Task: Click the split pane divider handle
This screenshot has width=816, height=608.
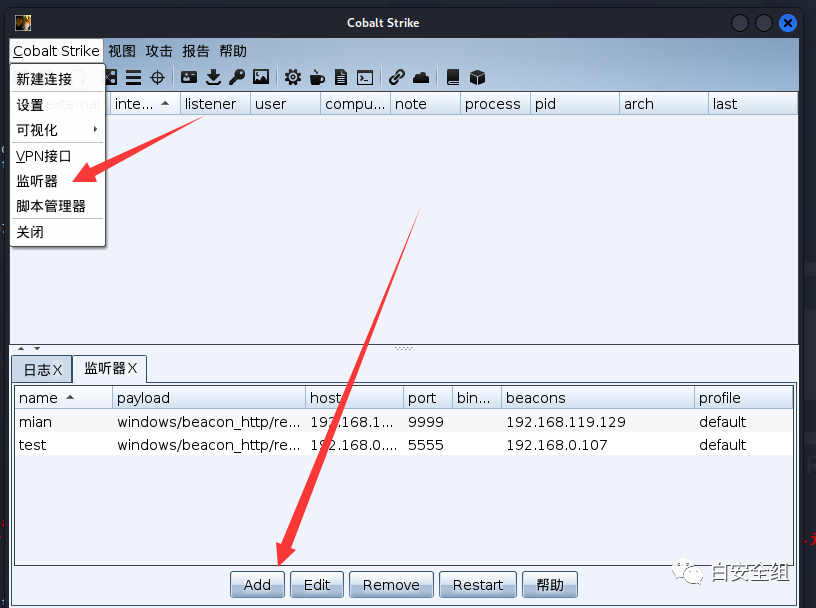Action: coord(404,348)
